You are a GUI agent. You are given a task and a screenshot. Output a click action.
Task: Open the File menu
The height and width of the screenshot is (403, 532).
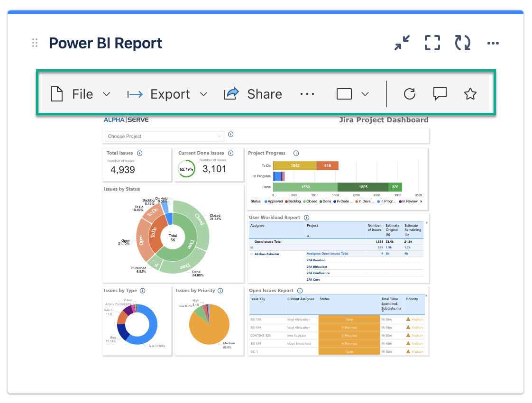coord(81,94)
